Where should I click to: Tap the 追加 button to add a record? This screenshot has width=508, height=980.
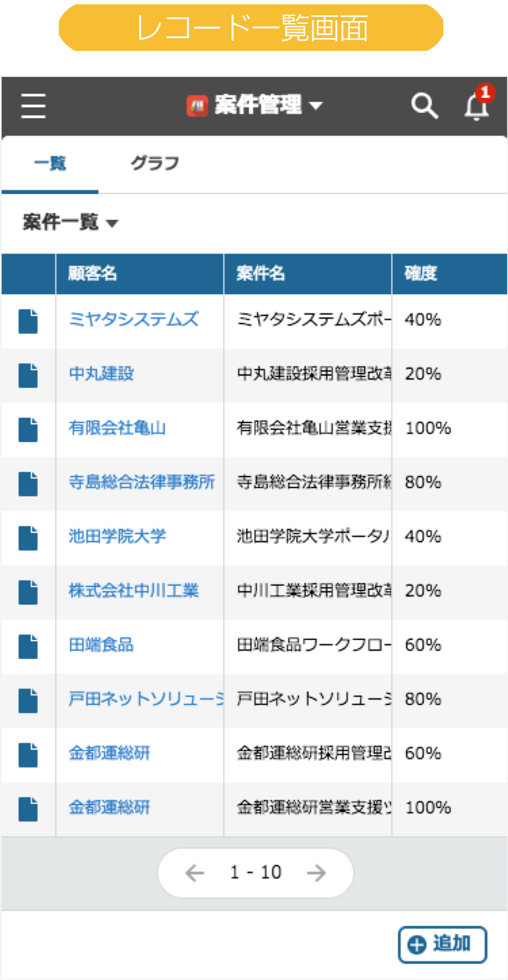pyautogui.click(x=442, y=943)
